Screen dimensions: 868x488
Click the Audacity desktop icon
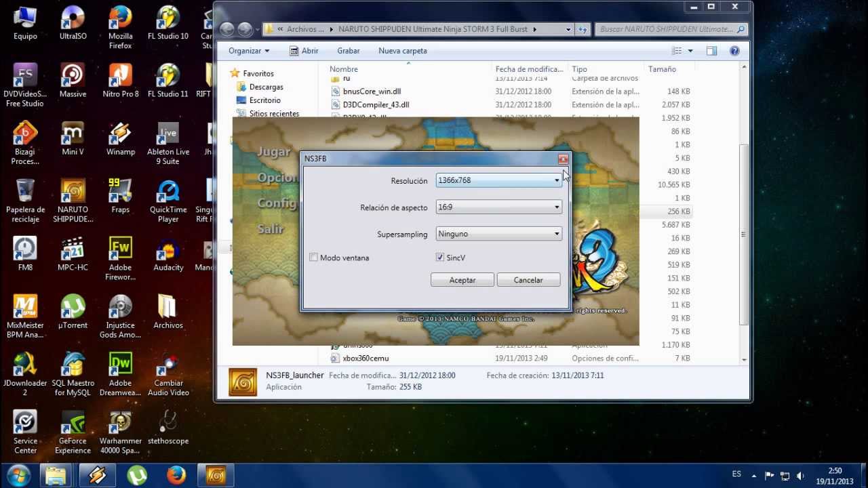click(168, 254)
